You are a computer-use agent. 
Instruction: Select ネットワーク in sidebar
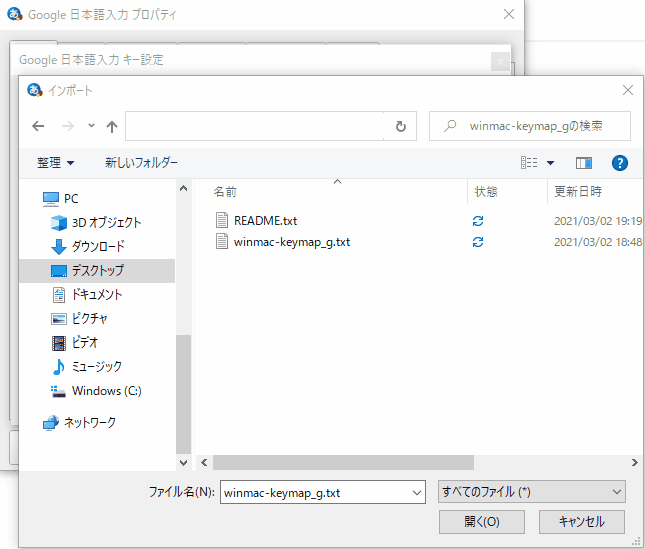(x=80, y=422)
